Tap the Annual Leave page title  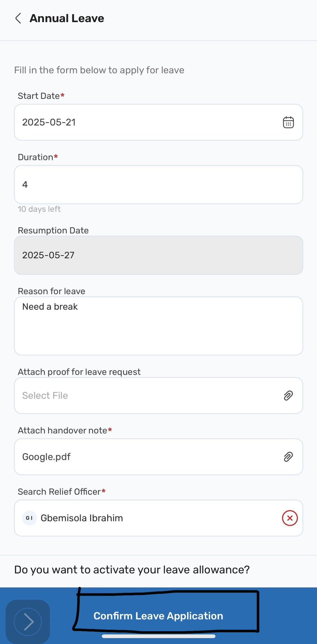pyautogui.click(x=67, y=18)
